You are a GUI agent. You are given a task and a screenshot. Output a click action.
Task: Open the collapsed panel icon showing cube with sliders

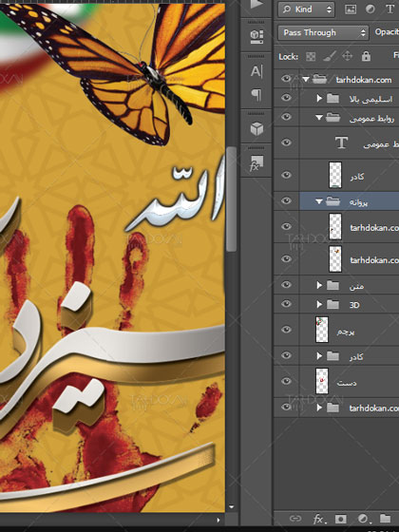(256, 37)
